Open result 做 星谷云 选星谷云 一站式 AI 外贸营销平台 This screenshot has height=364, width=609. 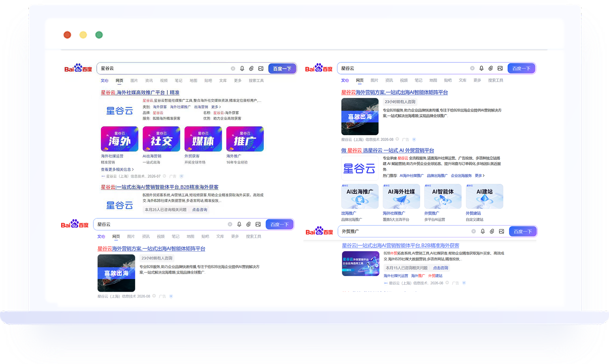387,150
